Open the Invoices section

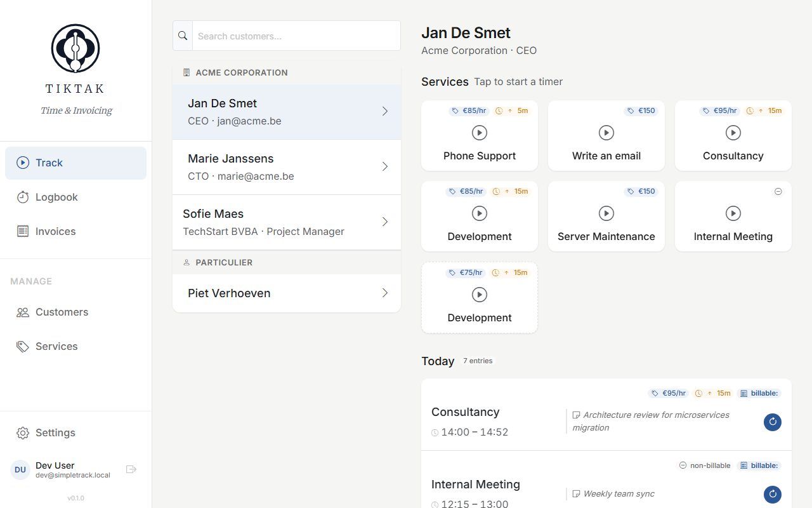click(54, 231)
